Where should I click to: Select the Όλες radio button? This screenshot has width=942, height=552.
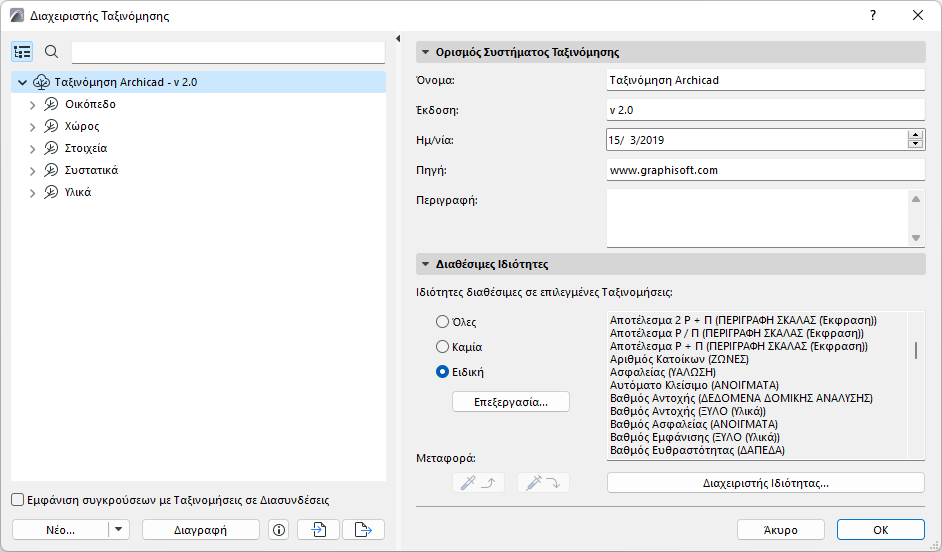(442, 322)
